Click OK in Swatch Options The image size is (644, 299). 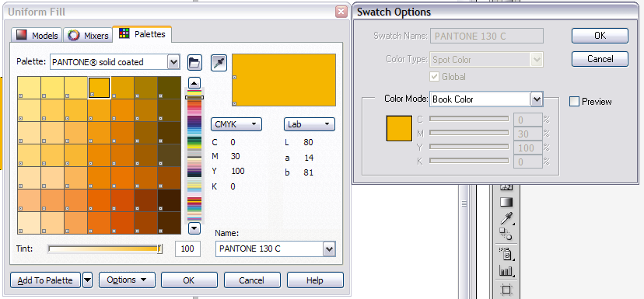pyautogui.click(x=600, y=36)
